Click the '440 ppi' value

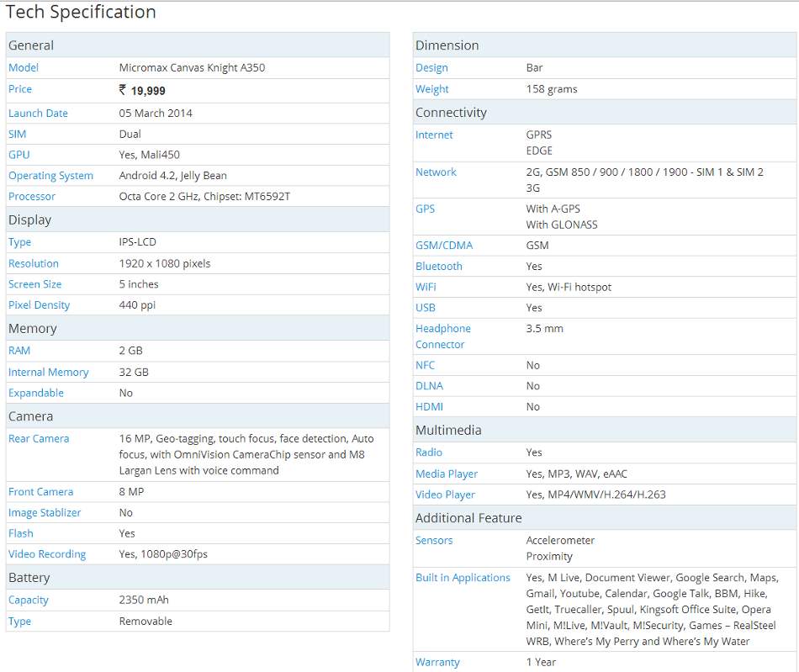coord(138,305)
